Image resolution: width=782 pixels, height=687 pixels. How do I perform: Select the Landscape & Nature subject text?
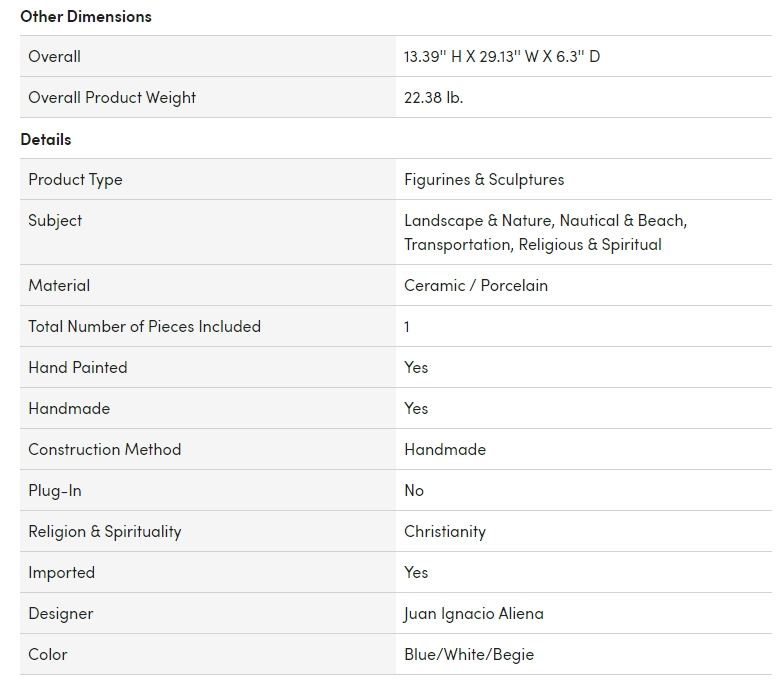[x=477, y=220]
